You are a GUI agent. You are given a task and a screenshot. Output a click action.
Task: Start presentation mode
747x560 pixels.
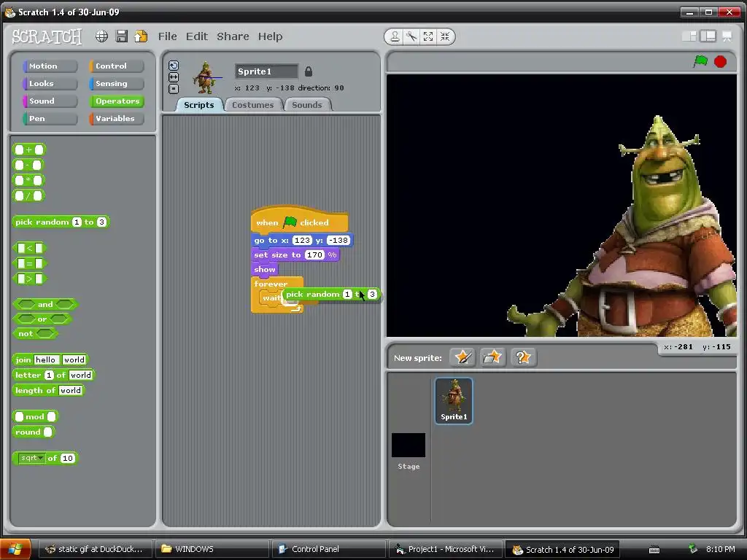[x=727, y=36]
